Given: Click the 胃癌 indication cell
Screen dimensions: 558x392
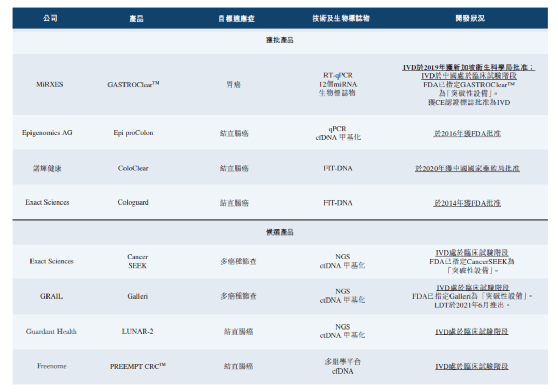Looking at the screenshot, I should tap(234, 84).
